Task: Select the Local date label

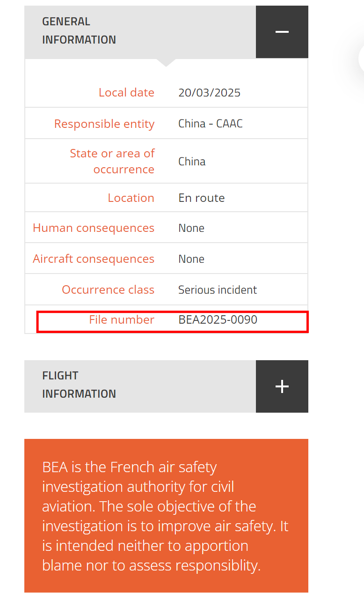Action: [x=126, y=92]
